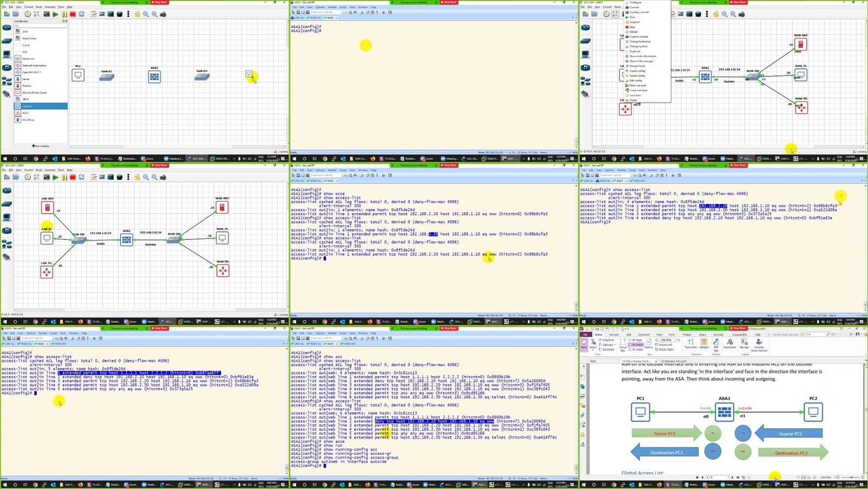Click the New template button in devices panel

(x=41, y=146)
